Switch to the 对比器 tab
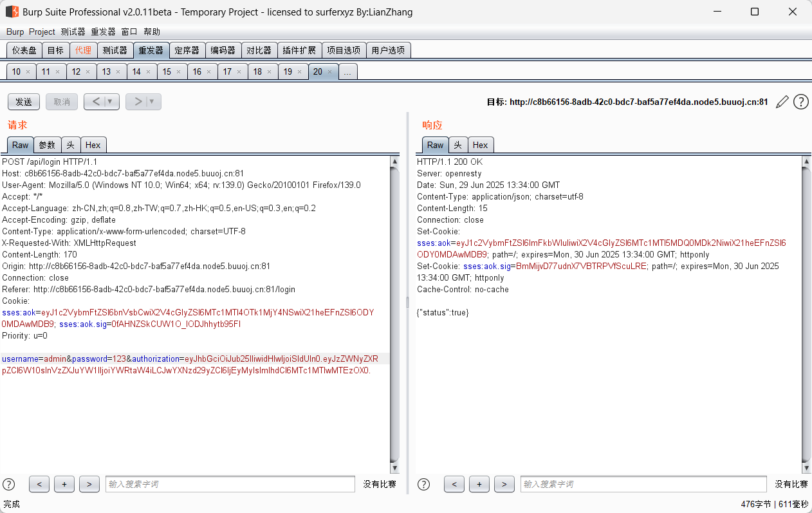 pos(259,50)
